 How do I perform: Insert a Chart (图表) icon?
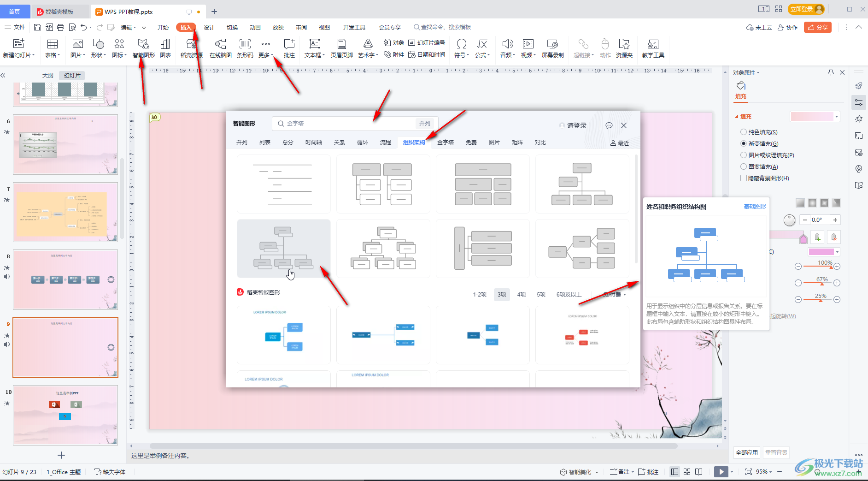coord(165,48)
